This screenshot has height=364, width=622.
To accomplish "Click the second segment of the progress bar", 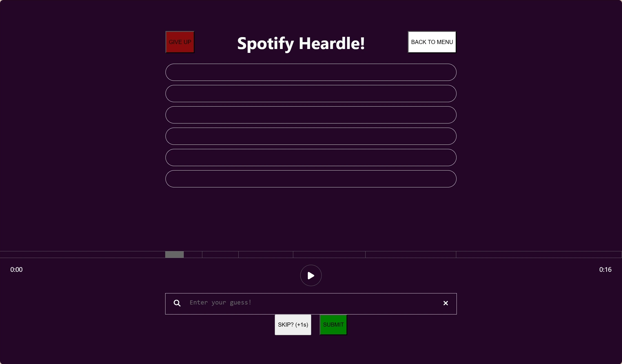I will click(x=193, y=255).
